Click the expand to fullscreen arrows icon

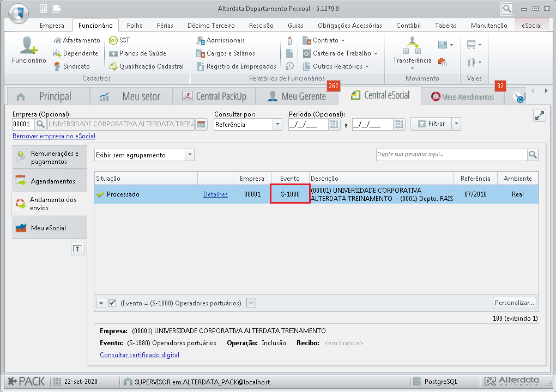(539, 115)
